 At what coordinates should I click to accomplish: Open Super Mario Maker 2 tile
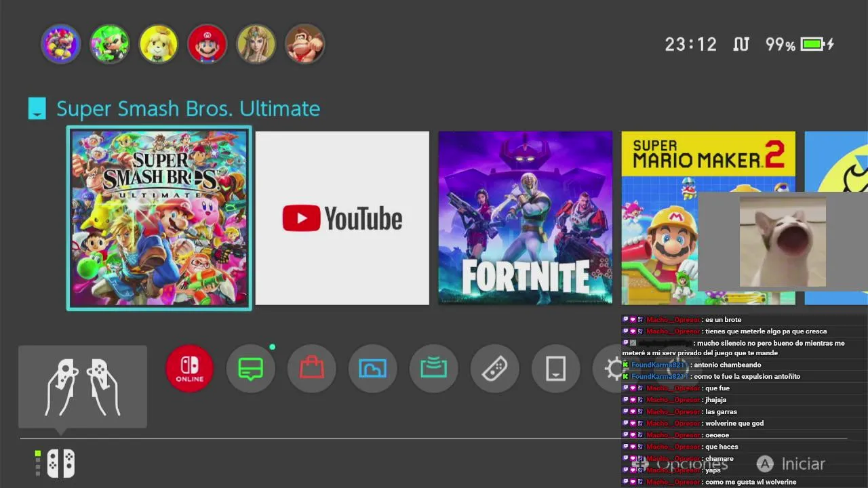coord(709,218)
